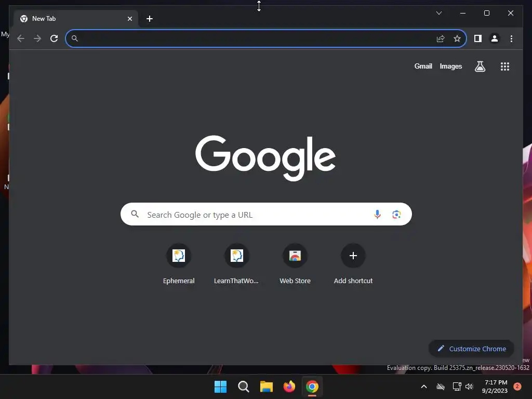Click the Customize Chrome button
The image size is (532, 399).
coord(472,349)
